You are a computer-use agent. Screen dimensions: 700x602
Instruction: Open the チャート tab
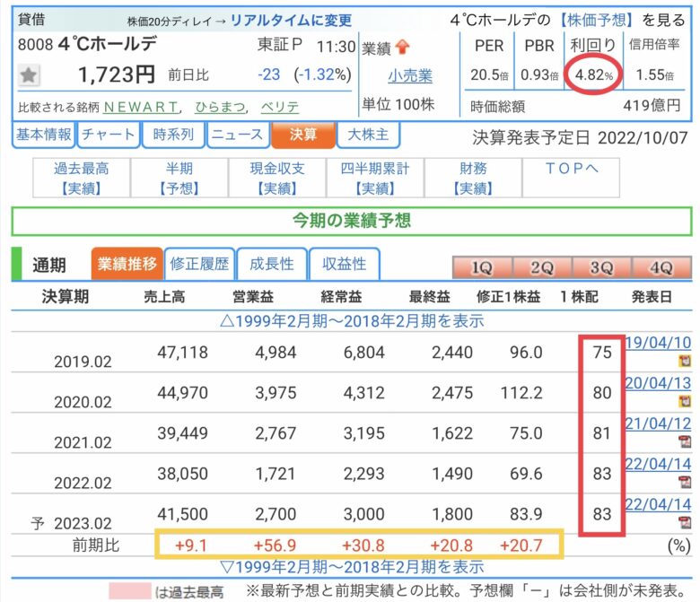(x=108, y=135)
